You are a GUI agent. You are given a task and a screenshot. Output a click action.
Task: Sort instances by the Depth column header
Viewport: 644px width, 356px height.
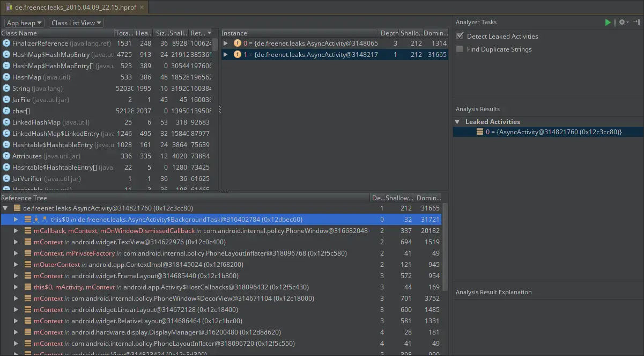(x=389, y=33)
